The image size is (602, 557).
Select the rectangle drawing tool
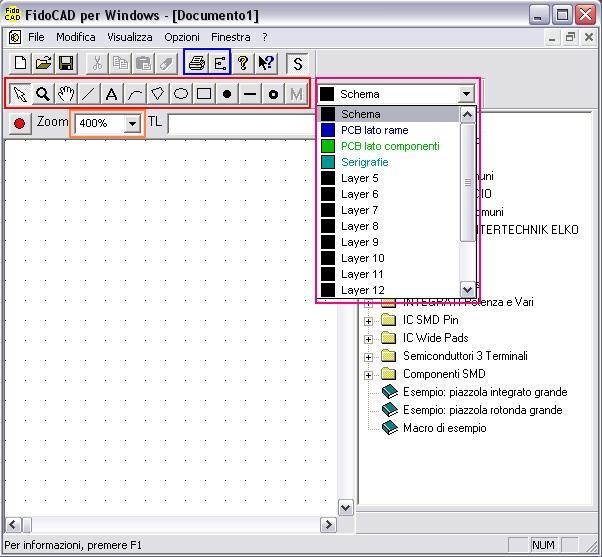tap(204, 94)
